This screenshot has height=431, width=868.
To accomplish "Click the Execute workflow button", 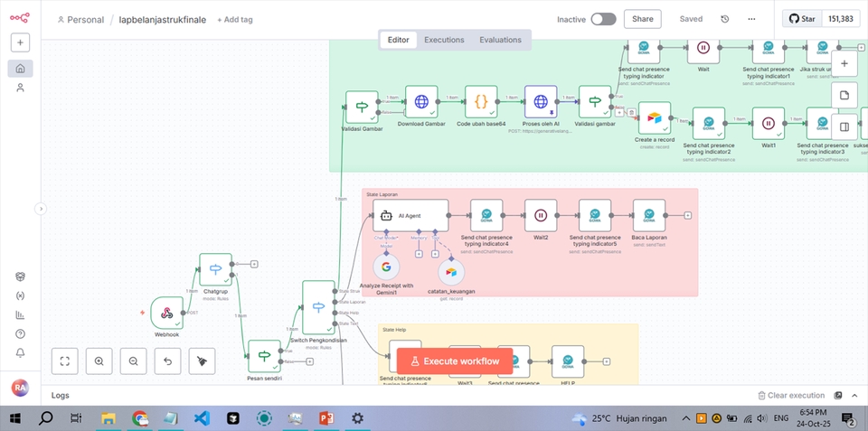I will (454, 361).
